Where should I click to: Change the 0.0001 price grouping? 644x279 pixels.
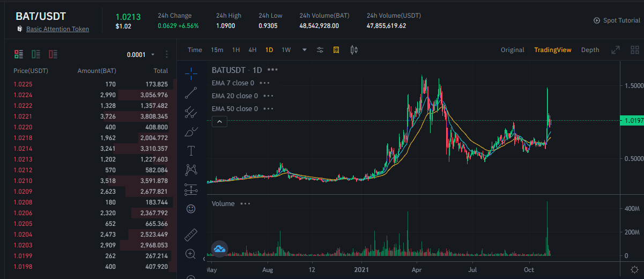[x=140, y=55]
